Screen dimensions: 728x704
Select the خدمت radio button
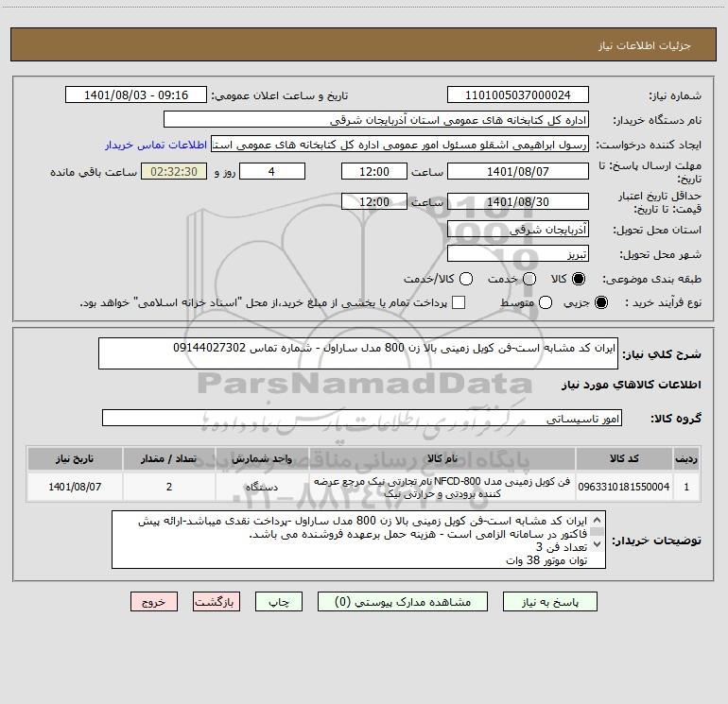click(529, 279)
